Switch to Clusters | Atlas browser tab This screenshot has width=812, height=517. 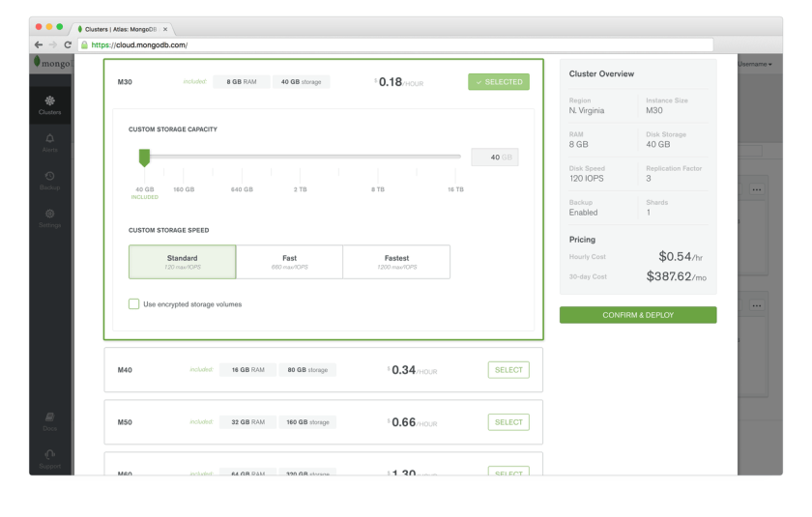121,30
